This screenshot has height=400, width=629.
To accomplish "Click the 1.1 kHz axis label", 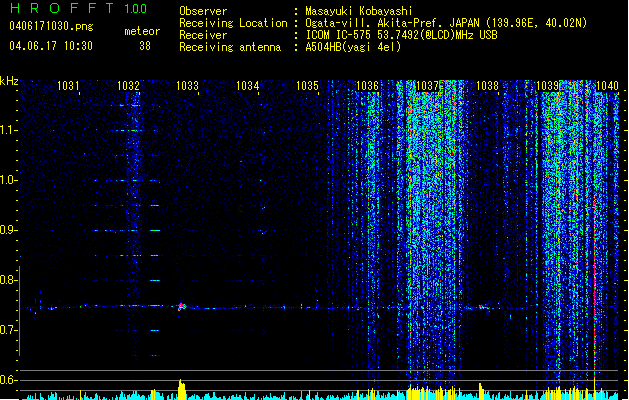I will point(9,130).
